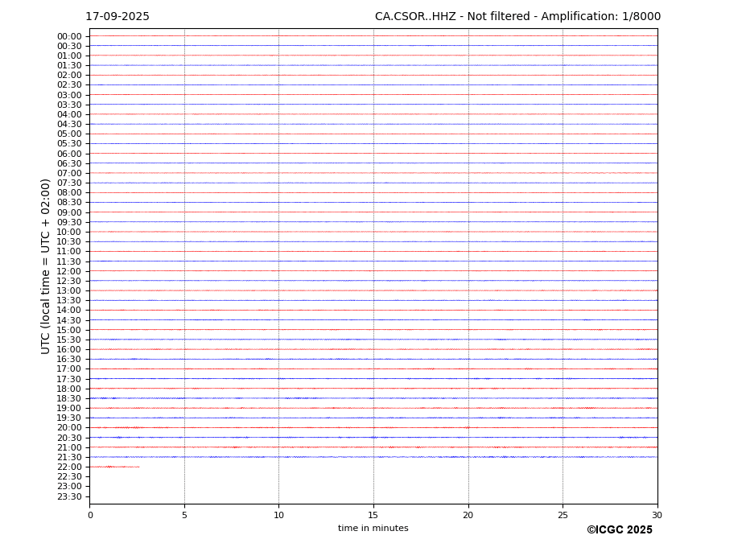Select the 08:00 time row label
Image resolution: width=746 pixels, height=560 pixels.
69,193
